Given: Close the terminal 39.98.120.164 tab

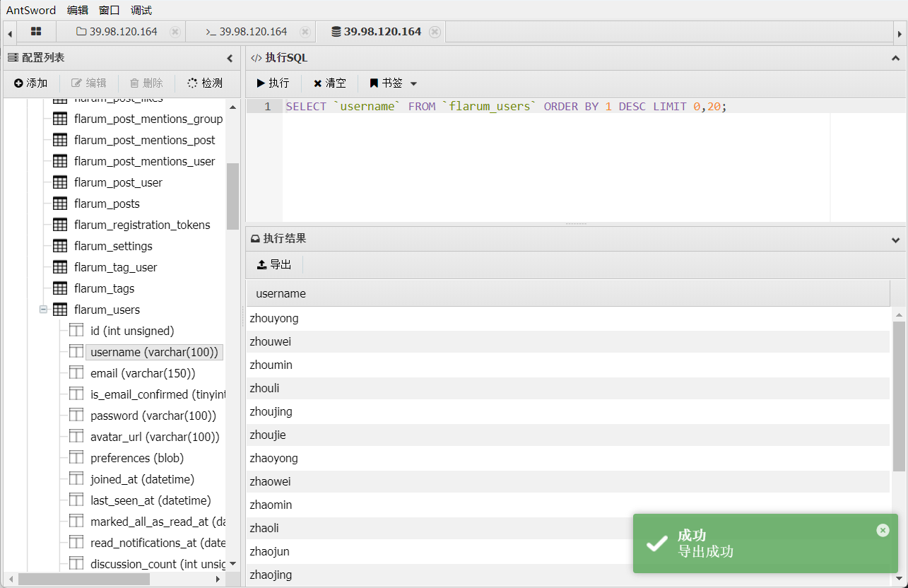Looking at the screenshot, I should point(305,32).
